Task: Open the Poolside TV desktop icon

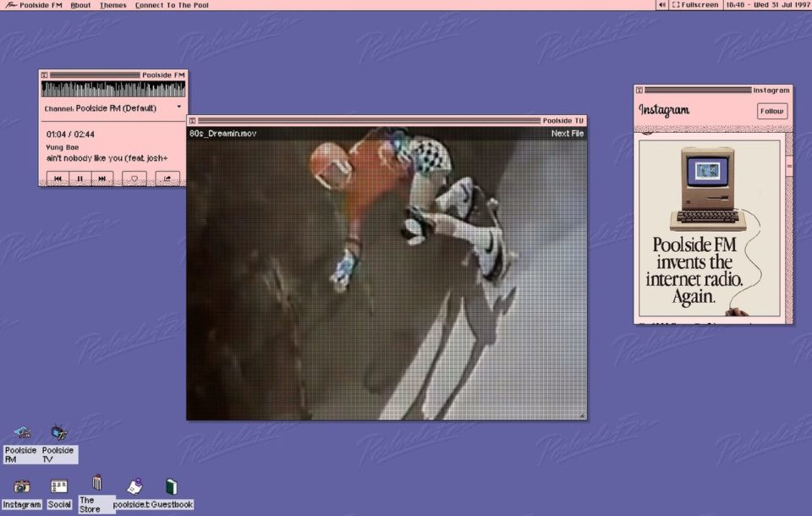Action: (58, 444)
